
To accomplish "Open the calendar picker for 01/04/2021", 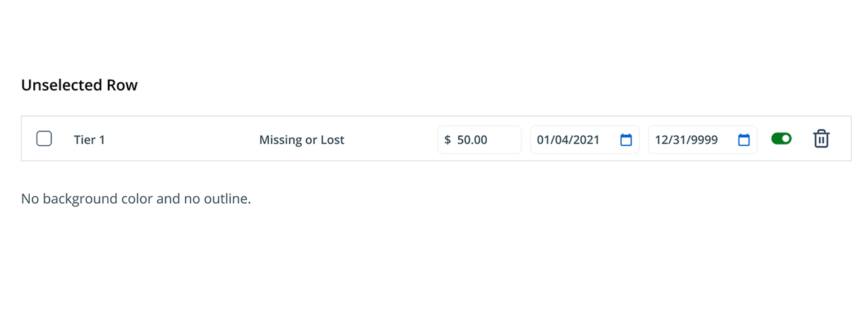I will 626,140.
